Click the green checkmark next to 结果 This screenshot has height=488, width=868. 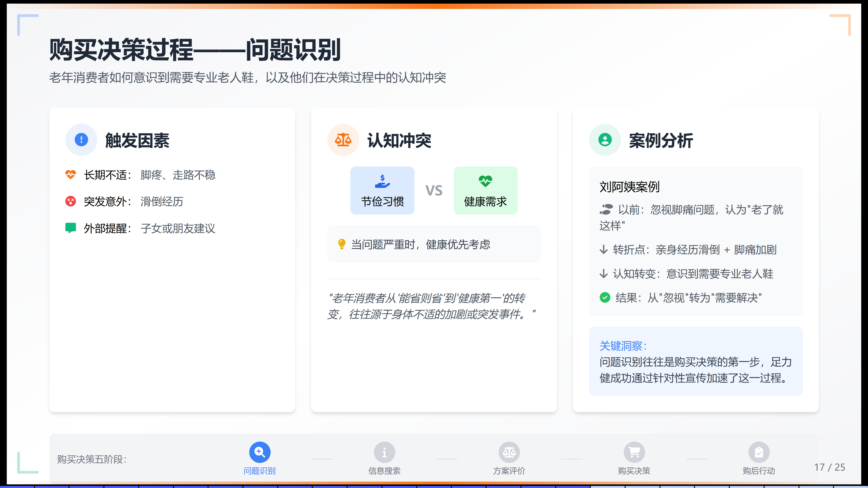coord(605,298)
